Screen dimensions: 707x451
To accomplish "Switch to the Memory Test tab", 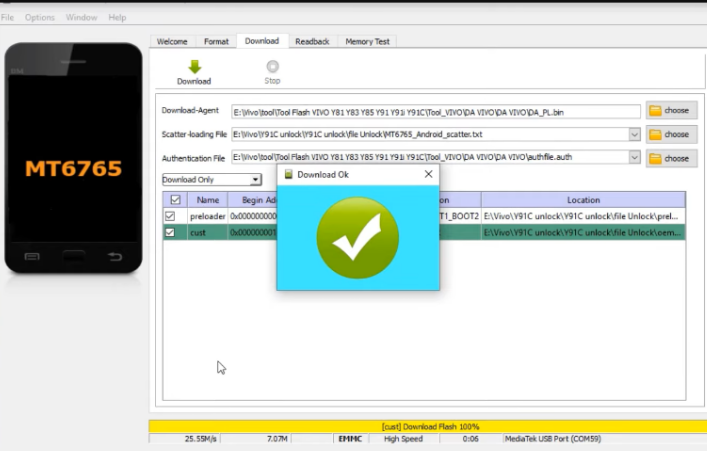I will tap(367, 41).
